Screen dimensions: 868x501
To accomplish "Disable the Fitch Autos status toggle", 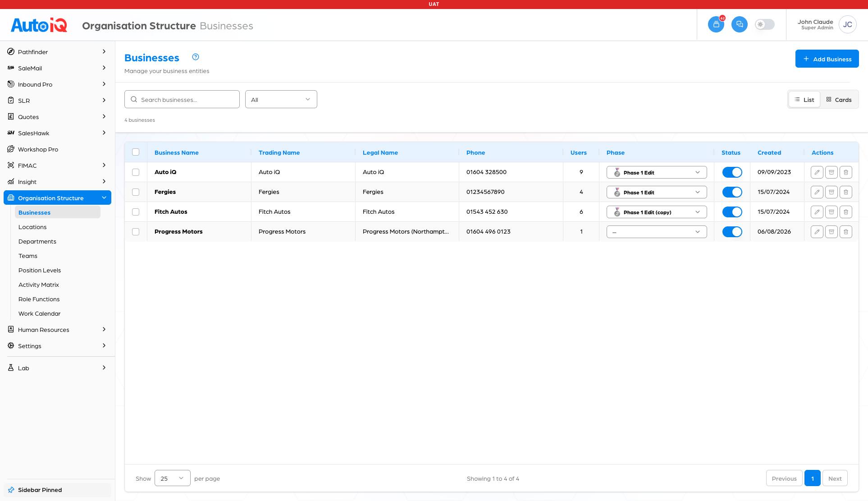I will pyautogui.click(x=732, y=212).
